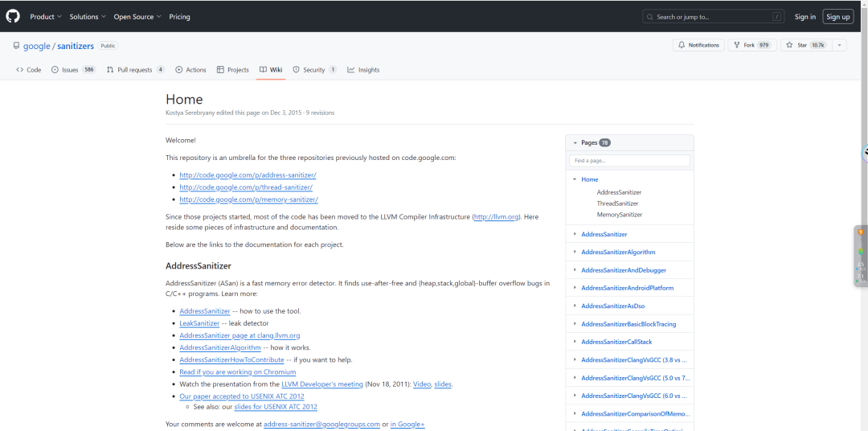Open the 9 revisions history link

click(x=320, y=113)
